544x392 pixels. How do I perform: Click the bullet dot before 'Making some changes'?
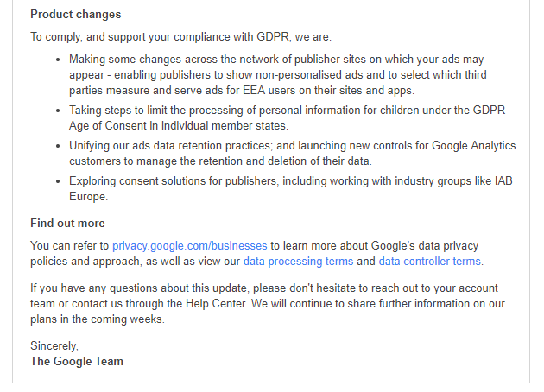[58, 60]
